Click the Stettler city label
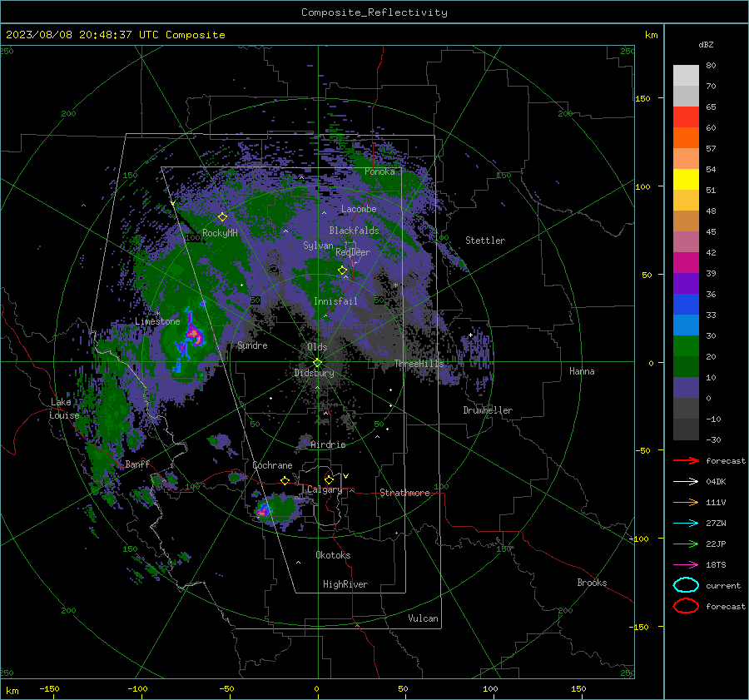Screen dimensions: 749x700 485,241
